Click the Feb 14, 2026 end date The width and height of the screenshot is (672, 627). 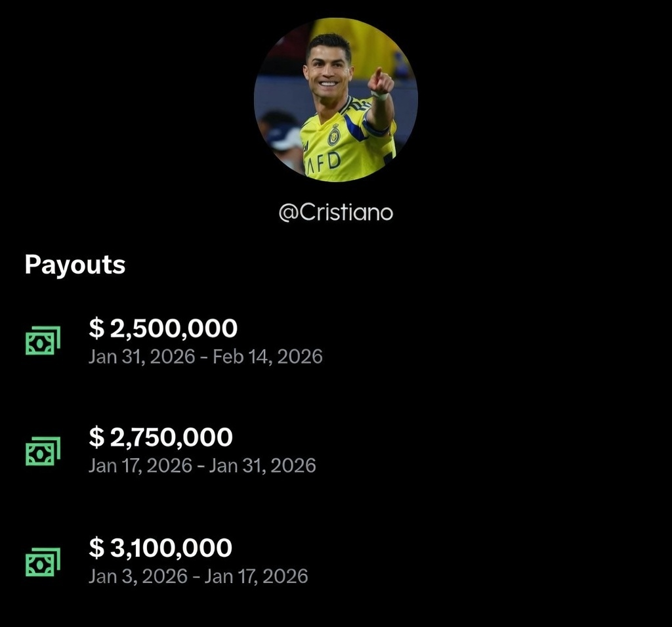pyautogui.click(x=267, y=357)
